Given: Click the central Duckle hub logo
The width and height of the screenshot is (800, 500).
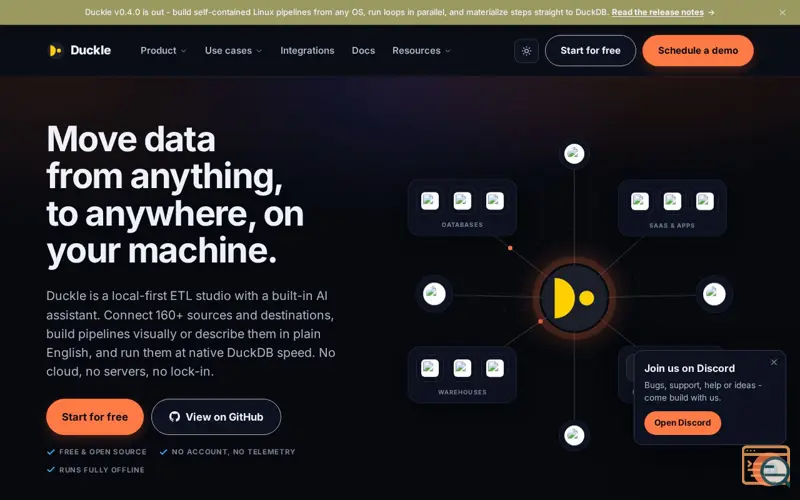Looking at the screenshot, I should (x=574, y=298).
